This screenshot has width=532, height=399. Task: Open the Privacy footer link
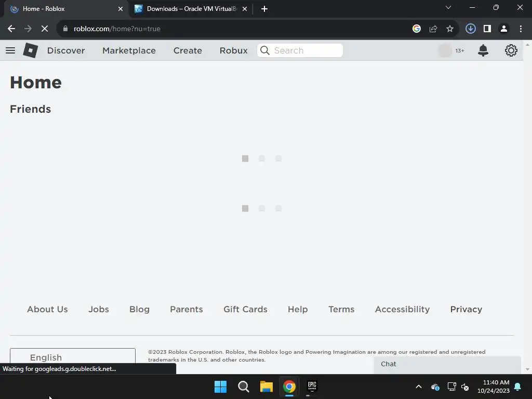point(466,309)
